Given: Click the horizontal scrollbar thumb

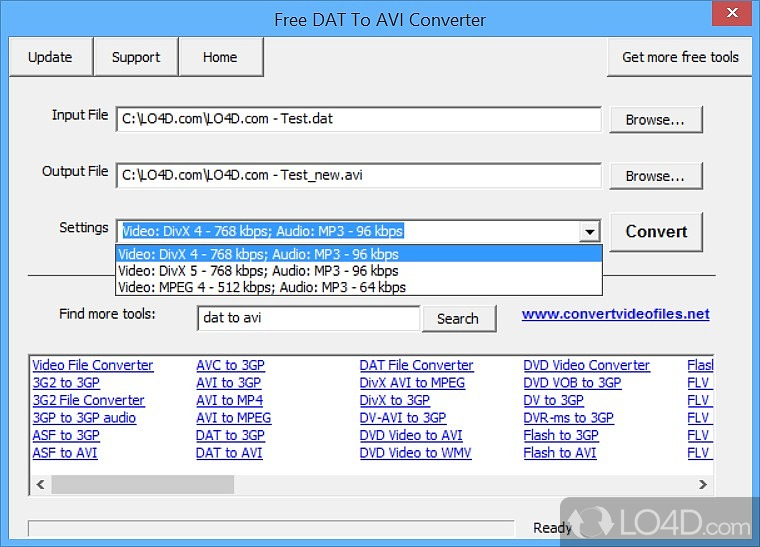Looking at the screenshot, I should click(x=142, y=485).
